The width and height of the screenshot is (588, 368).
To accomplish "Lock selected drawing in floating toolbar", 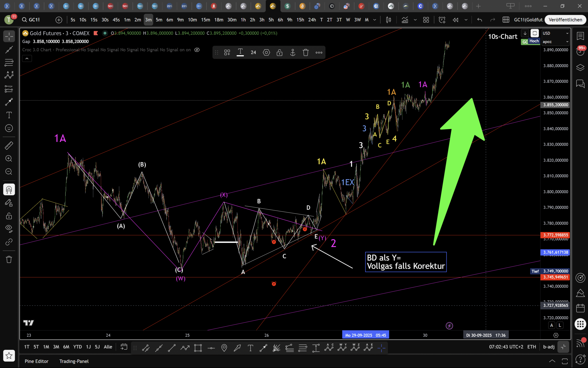I will point(279,52).
